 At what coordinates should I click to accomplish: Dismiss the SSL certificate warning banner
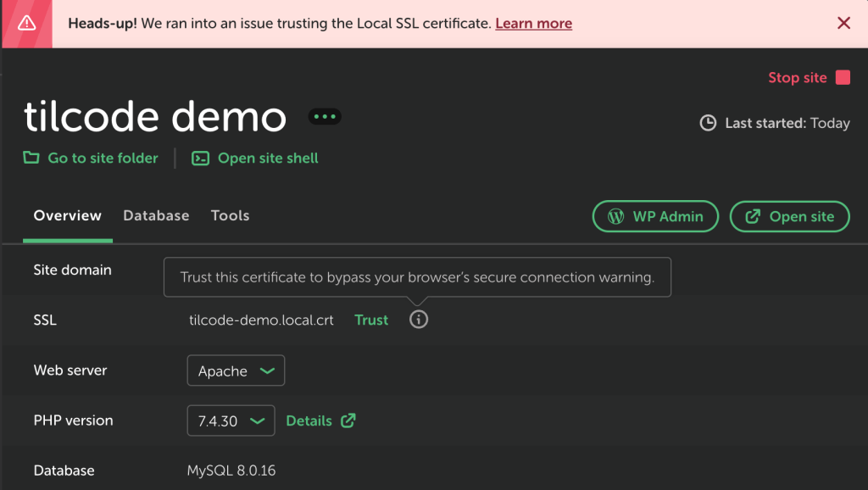(843, 24)
